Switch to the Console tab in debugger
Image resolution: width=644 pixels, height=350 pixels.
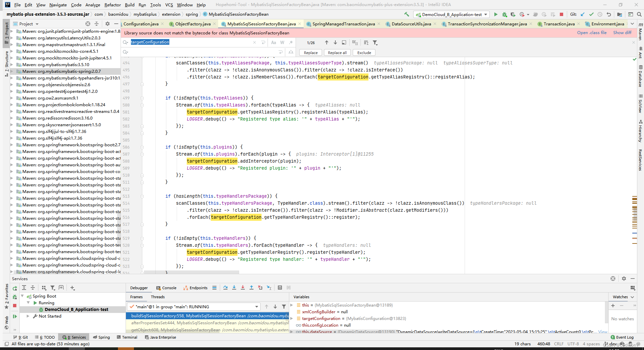tap(166, 288)
